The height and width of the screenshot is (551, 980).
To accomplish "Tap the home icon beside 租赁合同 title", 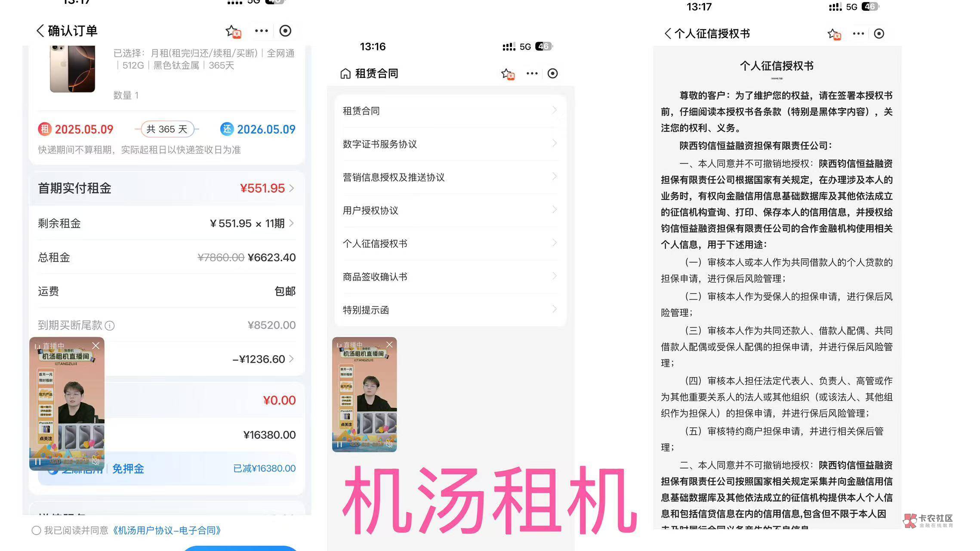I will (x=345, y=74).
